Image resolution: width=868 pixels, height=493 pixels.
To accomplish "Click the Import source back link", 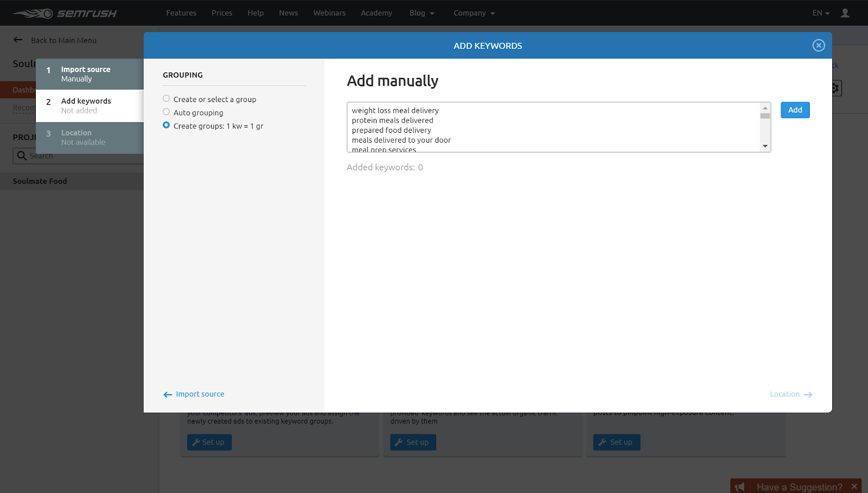I will pos(194,394).
